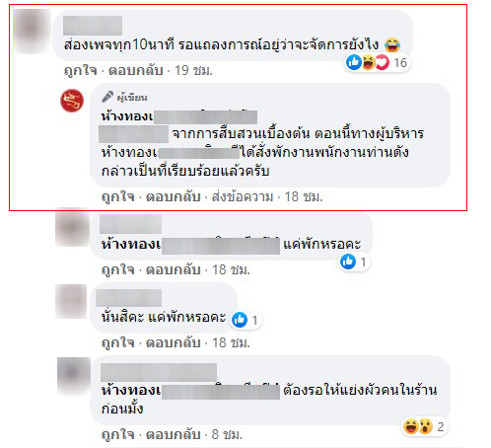Click the like icon beside นั่นสิคะ comment
The width and height of the screenshot is (491, 448).
click(x=240, y=320)
